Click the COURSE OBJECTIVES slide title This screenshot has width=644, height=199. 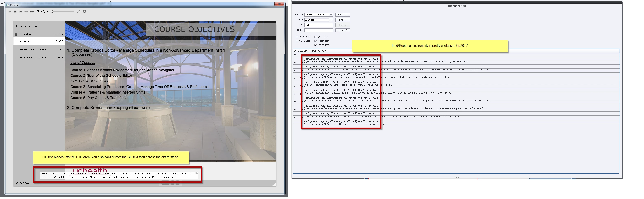coord(194,29)
